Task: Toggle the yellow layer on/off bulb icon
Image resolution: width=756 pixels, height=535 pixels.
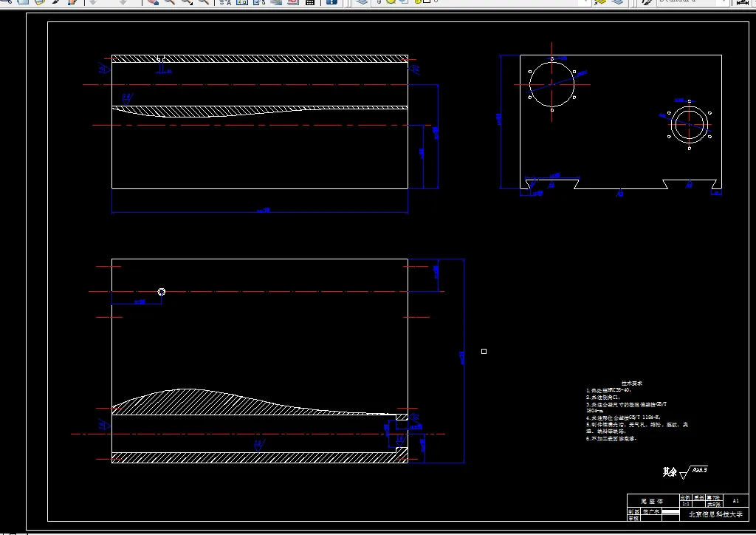Action: pos(391,1)
